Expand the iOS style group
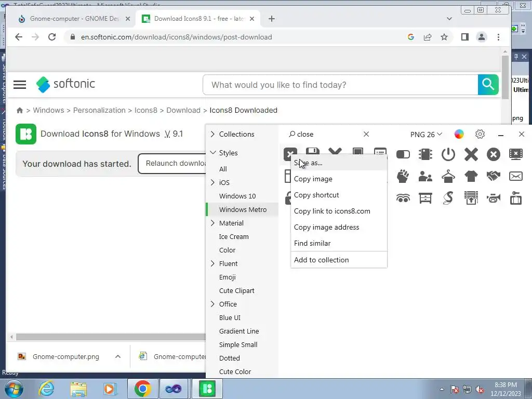Viewport: 532px width, 399px height. 212,182
